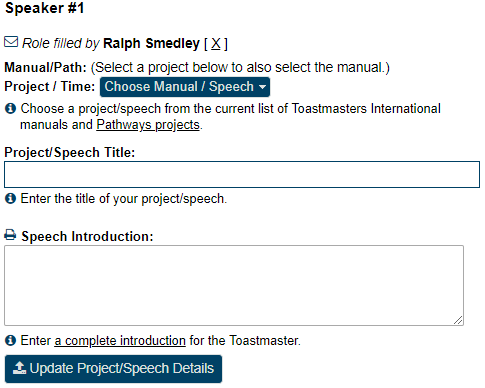
Task: Click the resize grip of the introduction textarea
Action: pyautogui.click(x=458, y=320)
